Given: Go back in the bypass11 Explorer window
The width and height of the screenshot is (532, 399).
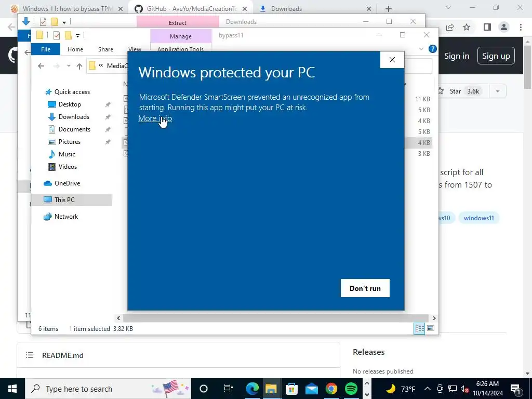Looking at the screenshot, I should pyautogui.click(x=41, y=66).
